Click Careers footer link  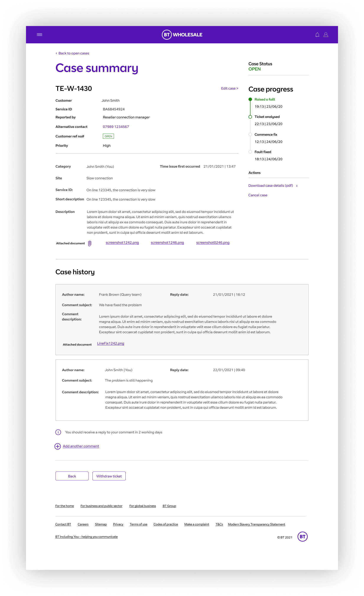(83, 524)
